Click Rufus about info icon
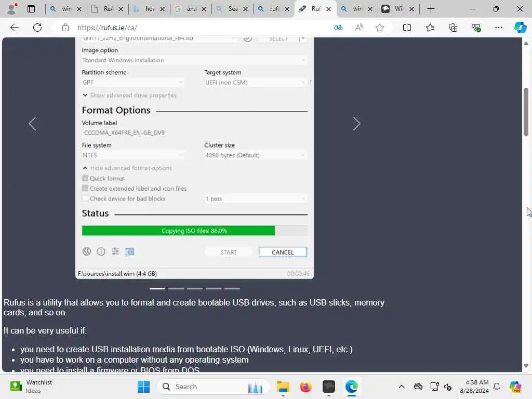This screenshot has width=532, height=399. pos(101,251)
